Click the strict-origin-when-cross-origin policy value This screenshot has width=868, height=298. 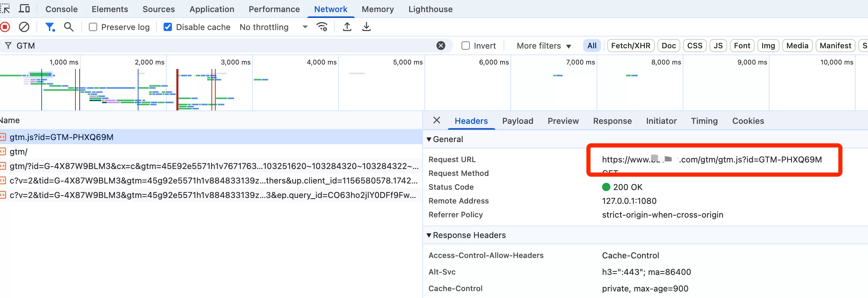(663, 215)
